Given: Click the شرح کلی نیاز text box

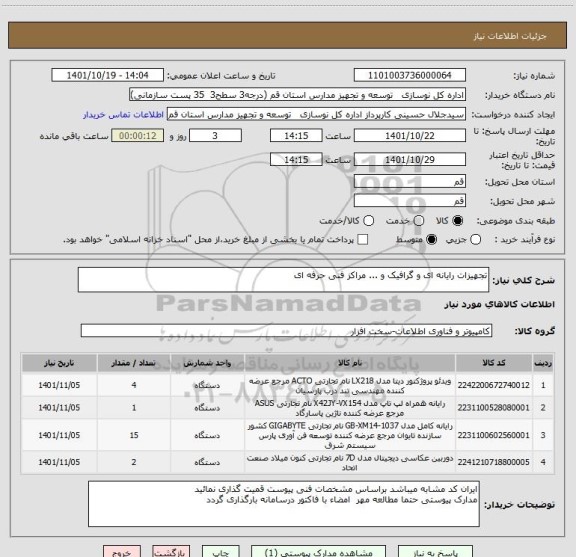Looking at the screenshot, I should point(283,280).
